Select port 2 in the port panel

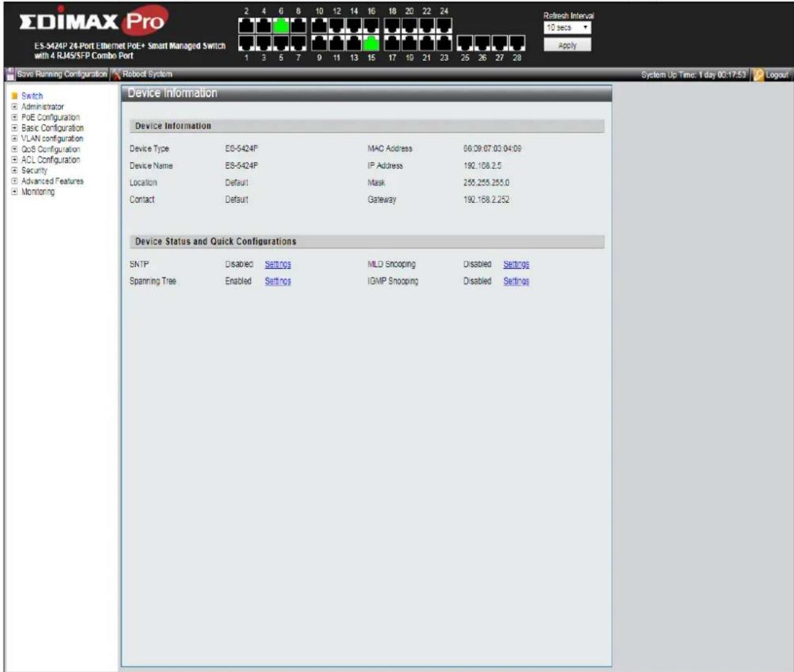(x=246, y=26)
